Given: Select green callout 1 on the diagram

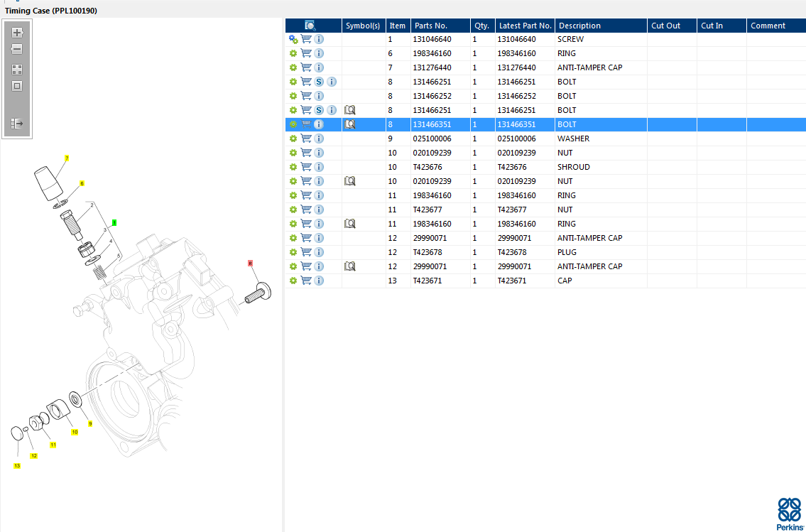Looking at the screenshot, I should coord(114,222).
